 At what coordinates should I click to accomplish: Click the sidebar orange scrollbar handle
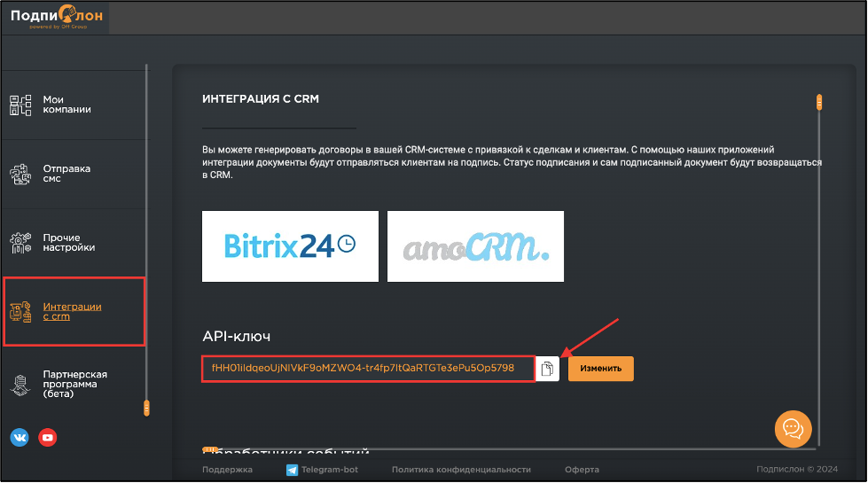coord(146,409)
